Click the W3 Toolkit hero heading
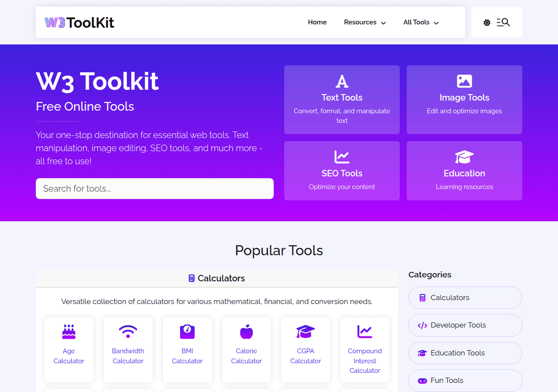This screenshot has height=392, width=558. point(97,81)
